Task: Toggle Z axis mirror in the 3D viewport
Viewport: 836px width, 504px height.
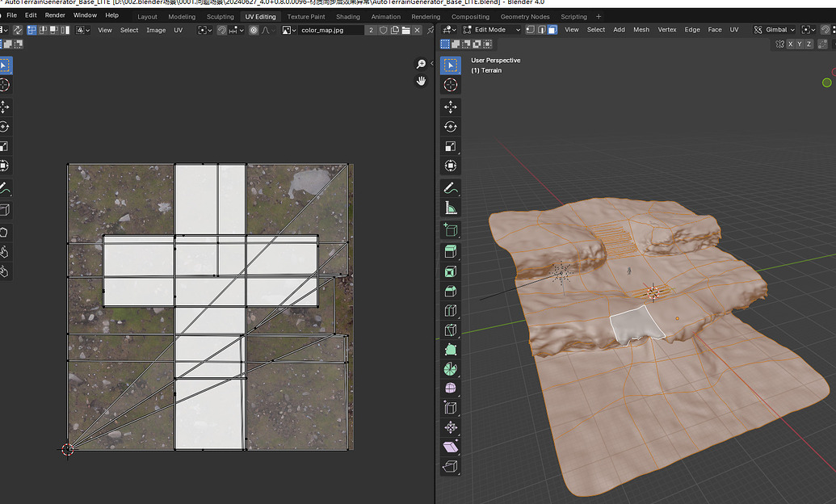Action: tap(809, 44)
